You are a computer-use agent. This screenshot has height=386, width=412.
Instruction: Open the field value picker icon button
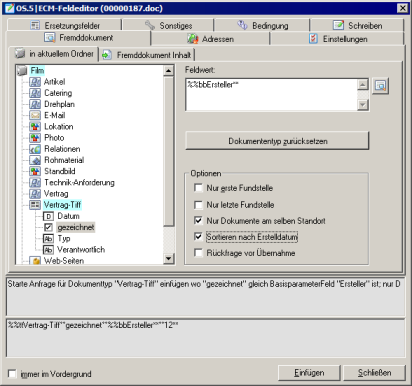pos(380,86)
